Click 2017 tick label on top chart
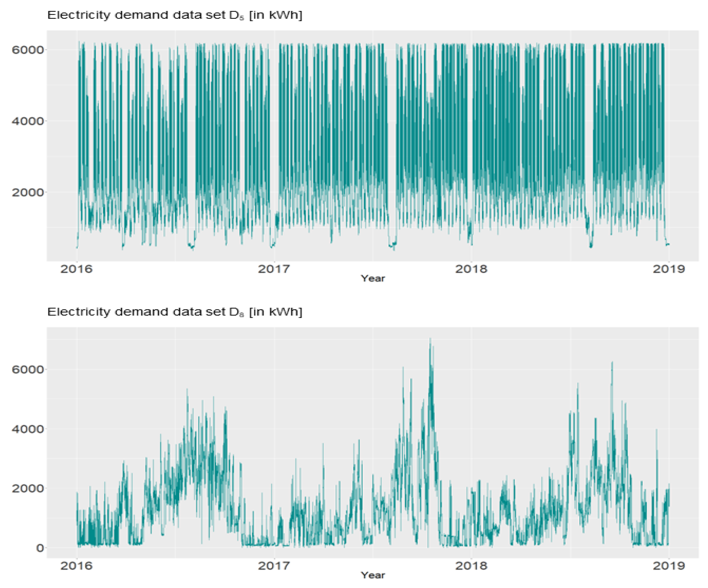708x588 pixels. point(274,269)
